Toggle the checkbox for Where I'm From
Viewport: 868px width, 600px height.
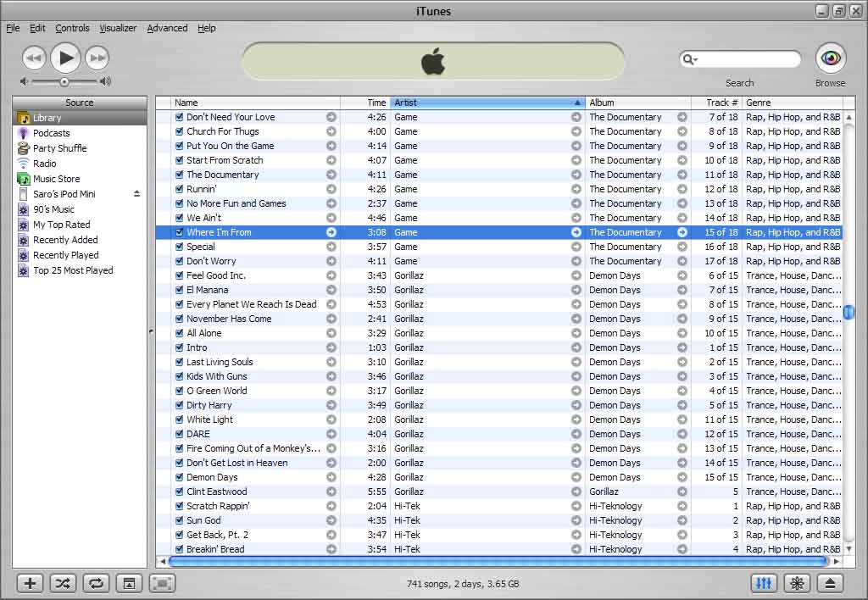click(179, 232)
